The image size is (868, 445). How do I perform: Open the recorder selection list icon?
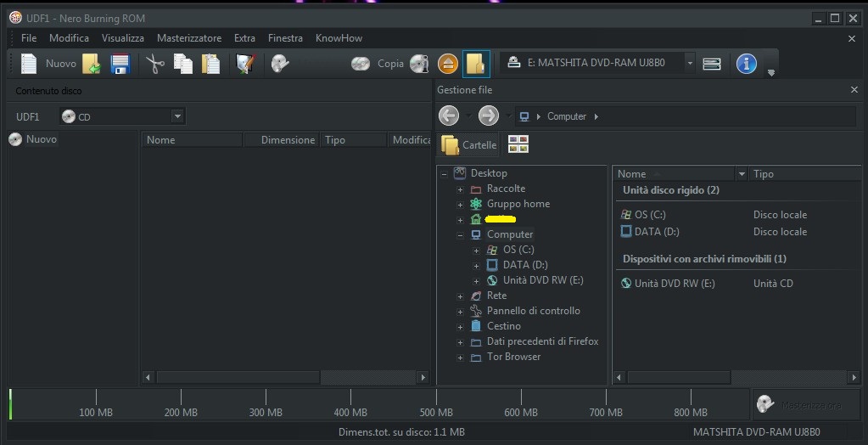[712, 64]
